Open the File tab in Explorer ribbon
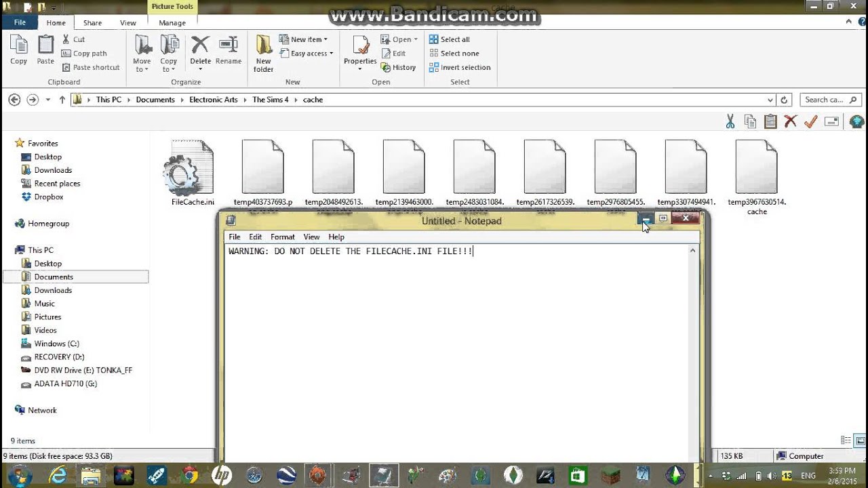This screenshot has height=488, width=868. 20,22
